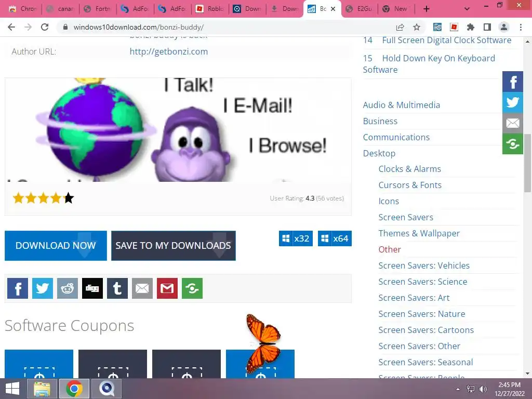This screenshot has height=399, width=532.
Task: Open the Communications category link
Action: click(396, 137)
